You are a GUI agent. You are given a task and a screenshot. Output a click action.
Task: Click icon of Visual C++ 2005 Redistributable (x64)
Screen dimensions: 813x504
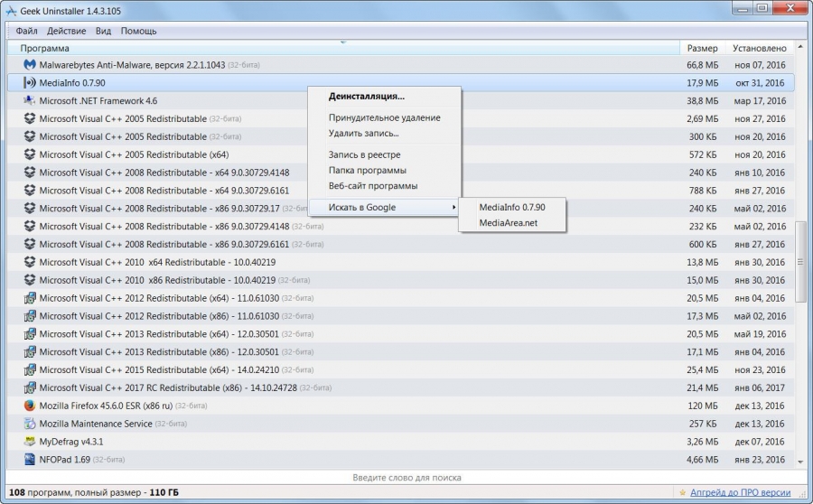tap(30, 154)
